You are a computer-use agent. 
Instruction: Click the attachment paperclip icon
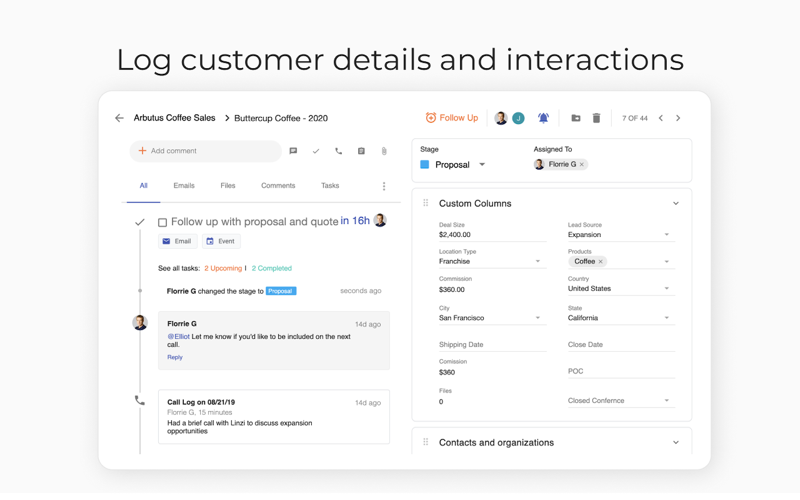pyautogui.click(x=384, y=151)
